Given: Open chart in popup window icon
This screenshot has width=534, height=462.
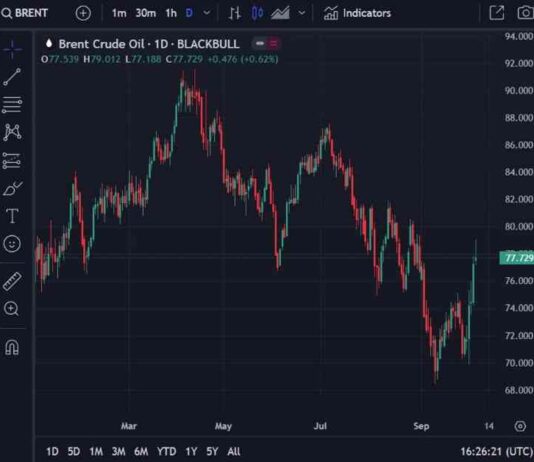Looking at the screenshot, I should 497,13.
